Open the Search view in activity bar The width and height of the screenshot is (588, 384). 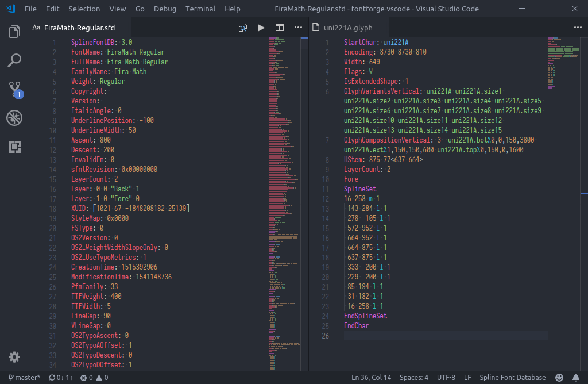click(14, 60)
